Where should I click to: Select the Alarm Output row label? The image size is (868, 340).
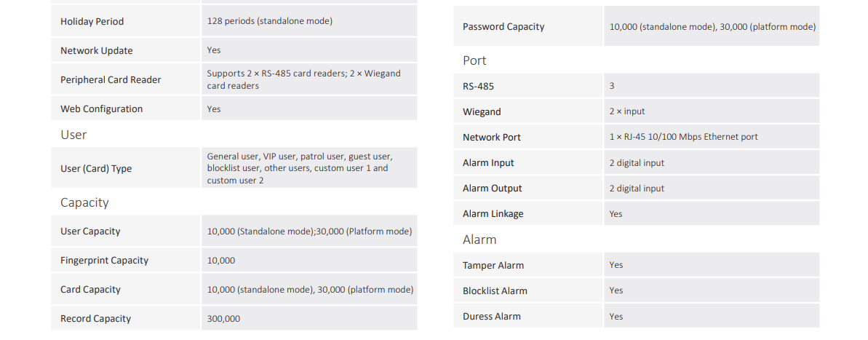(x=492, y=189)
